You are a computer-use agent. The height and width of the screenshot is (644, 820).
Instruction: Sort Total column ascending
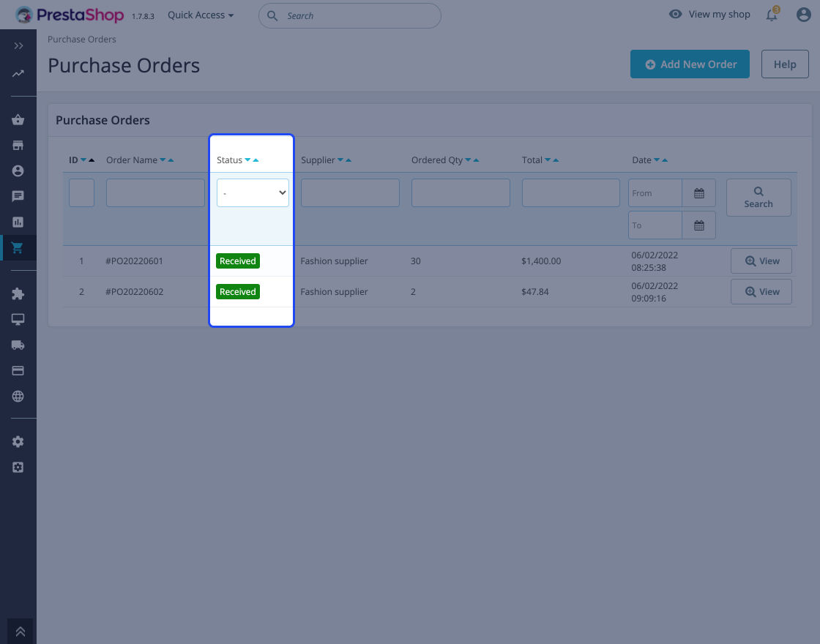[556, 160]
